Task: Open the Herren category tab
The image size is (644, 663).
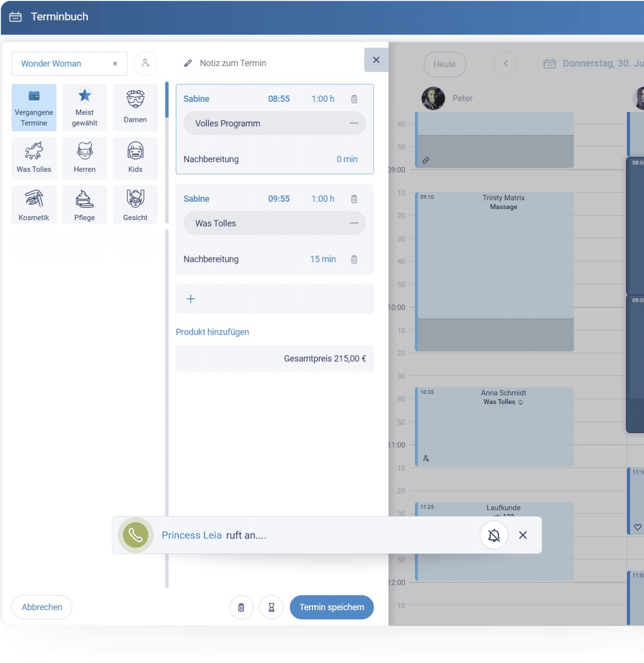Action: click(84, 158)
